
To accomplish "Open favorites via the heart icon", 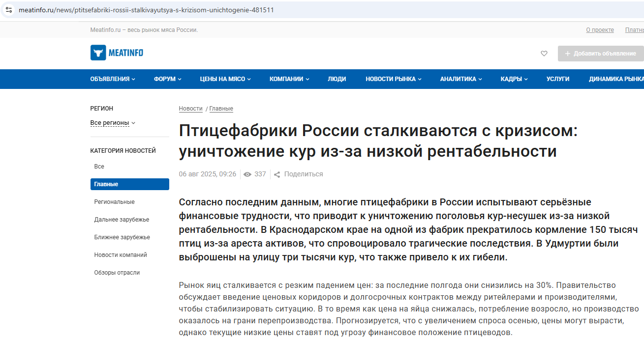I will click(x=544, y=54).
